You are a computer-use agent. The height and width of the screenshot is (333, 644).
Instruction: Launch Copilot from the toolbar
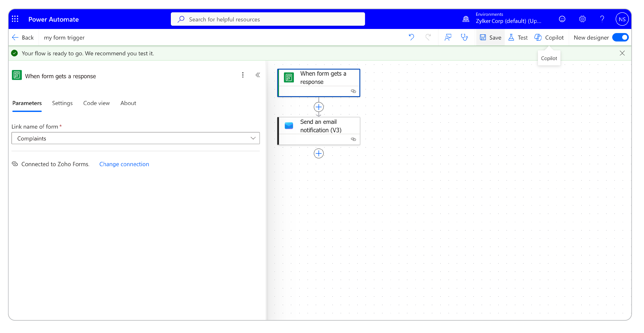point(549,37)
